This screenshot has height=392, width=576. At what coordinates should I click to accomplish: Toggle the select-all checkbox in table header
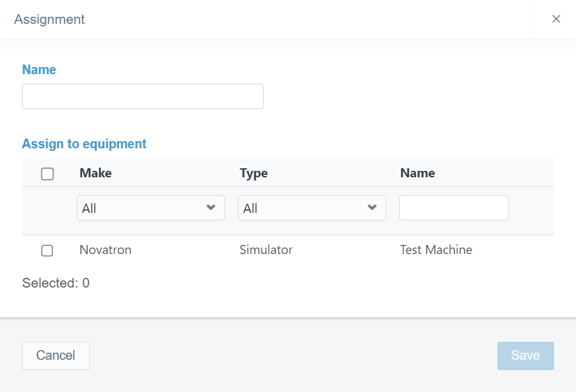click(x=47, y=173)
